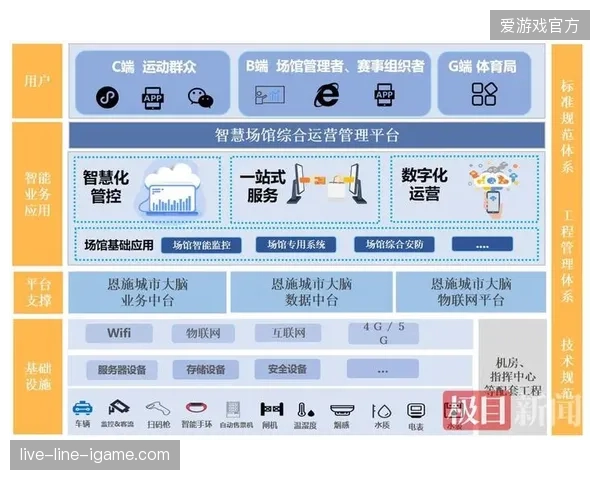Click the 服务器设备 box
The height and width of the screenshot is (480, 600).
122,370
